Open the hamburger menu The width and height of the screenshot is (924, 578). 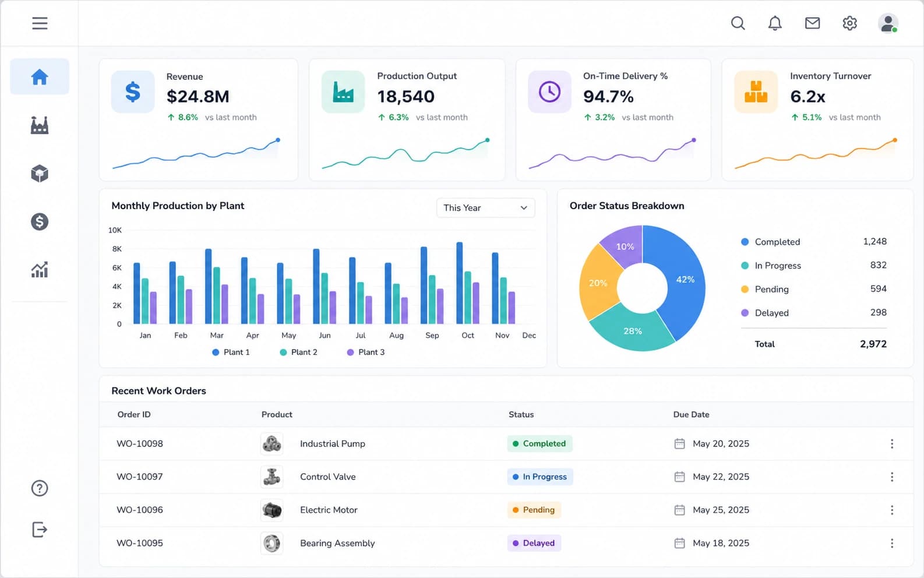(40, 23)
